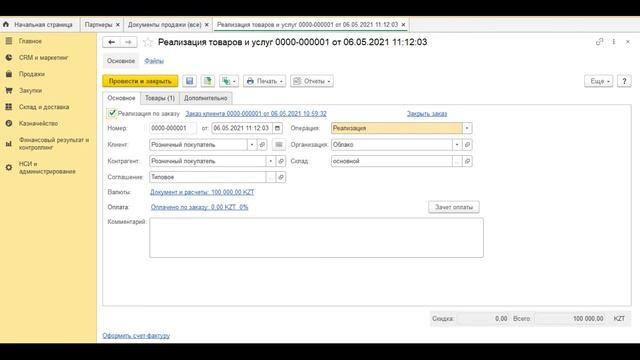Open the Соглашение record link icon
This screenshot has height=360, width=640.
coord(281,177)
